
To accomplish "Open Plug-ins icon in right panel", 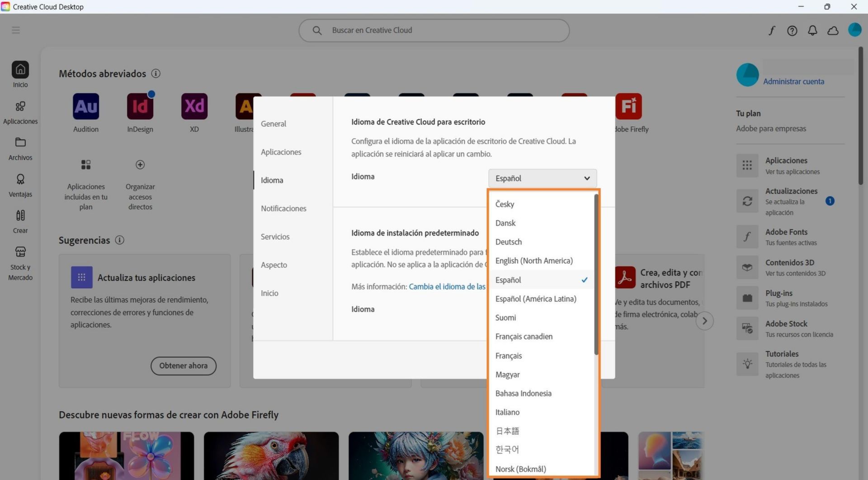I will [747, 298].
